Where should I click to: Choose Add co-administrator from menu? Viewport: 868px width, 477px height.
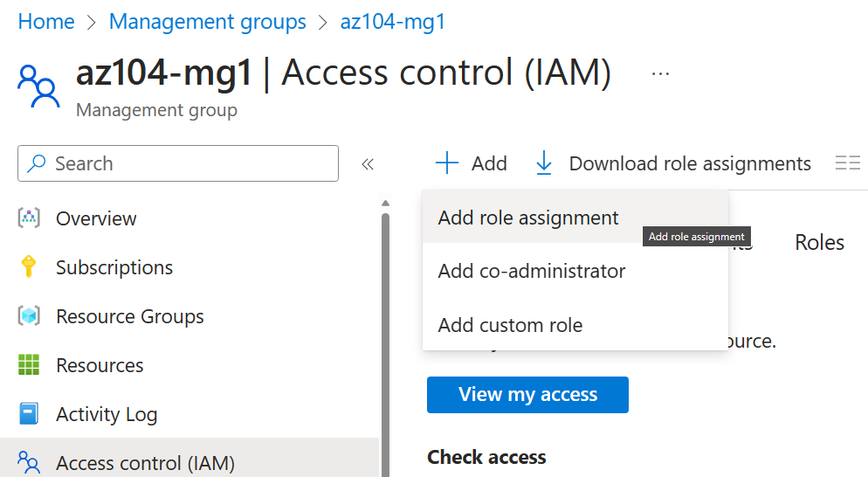pyautogui.click(x=532, y=271)
